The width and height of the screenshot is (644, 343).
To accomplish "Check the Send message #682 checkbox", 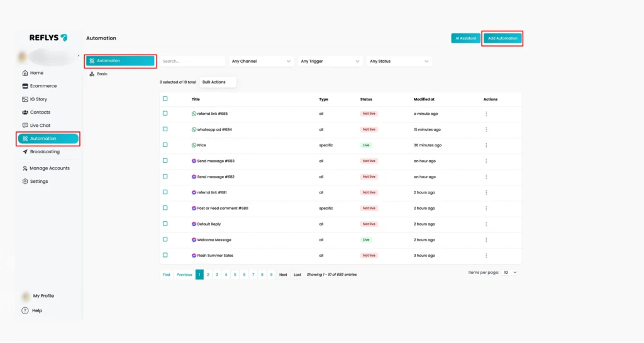I will click(165, 177).
